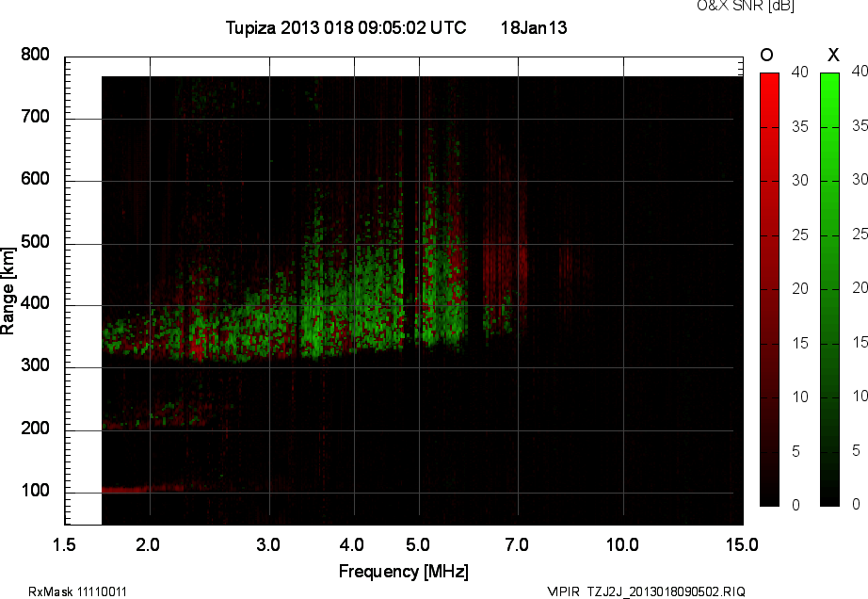Click the 'VIPIR TZJ2J_2013018090502.RIQ' filename text

(x=646, y=591)
